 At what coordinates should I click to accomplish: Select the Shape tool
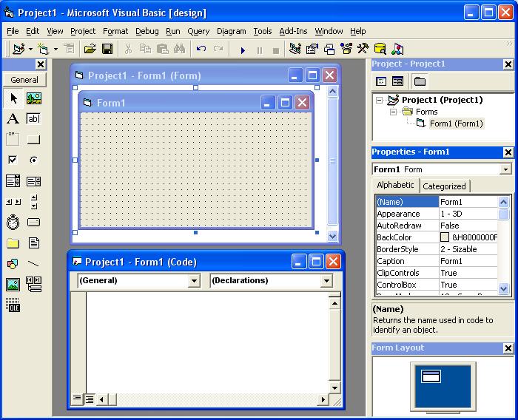[13, 264]
